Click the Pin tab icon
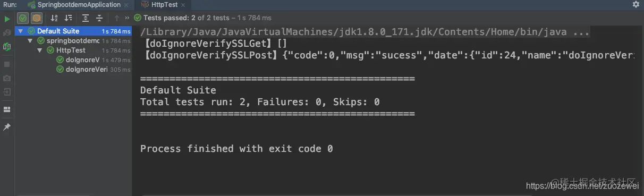 7,127
